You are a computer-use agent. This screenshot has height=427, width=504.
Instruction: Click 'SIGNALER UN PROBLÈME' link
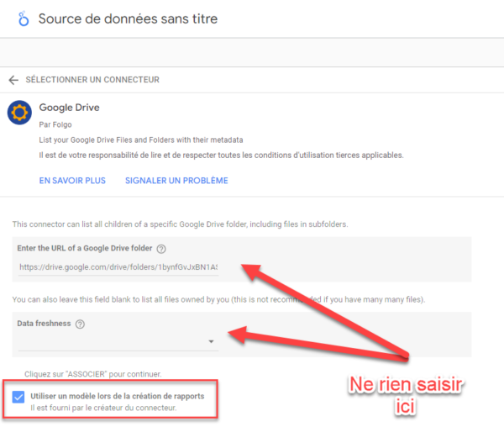tap(176, 181)
